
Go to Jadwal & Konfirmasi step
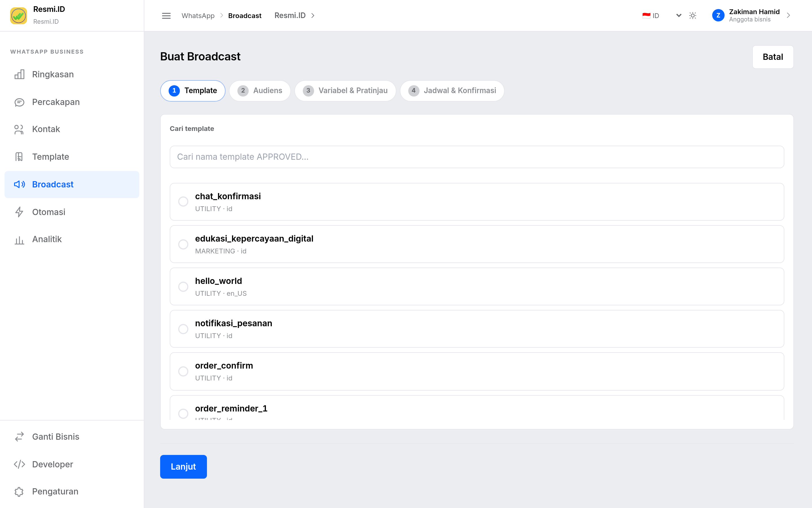pyautogui.click(x=452, y=91)
